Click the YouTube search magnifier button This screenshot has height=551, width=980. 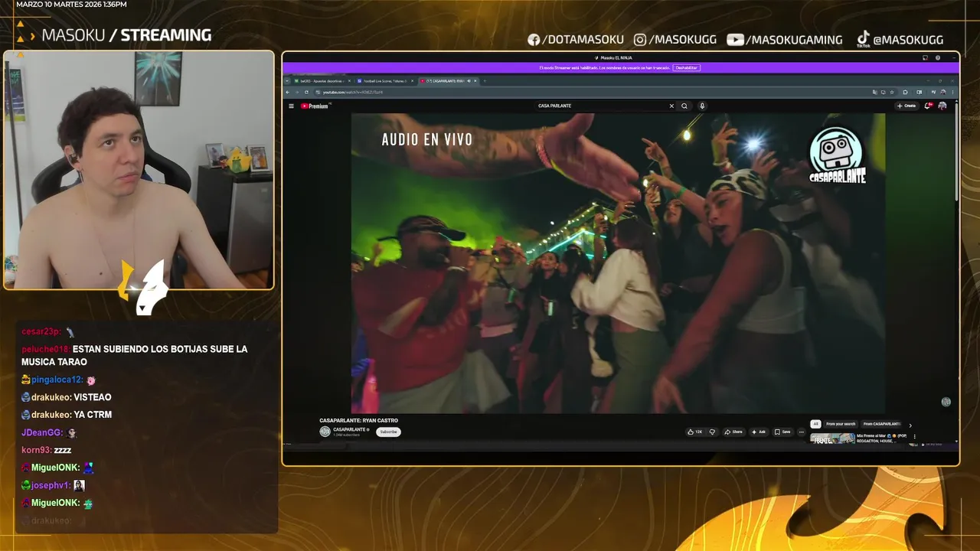click(684, 106)
